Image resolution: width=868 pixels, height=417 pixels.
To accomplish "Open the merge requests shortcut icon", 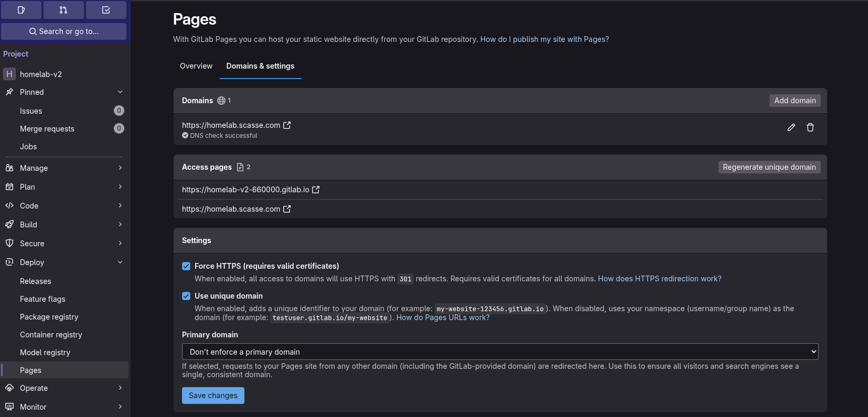I will point(63,9).
